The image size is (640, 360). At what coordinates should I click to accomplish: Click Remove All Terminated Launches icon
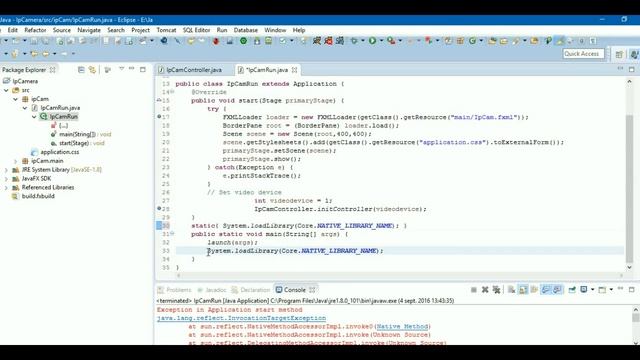tap(496, 290)
